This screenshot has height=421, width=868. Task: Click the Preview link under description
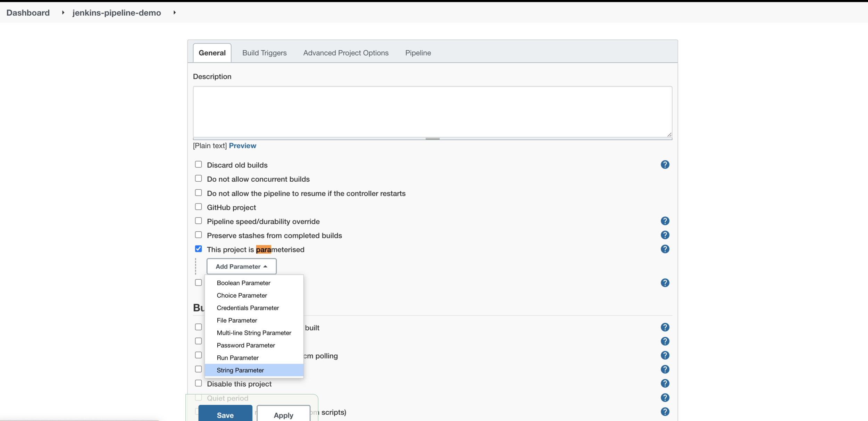242,146
